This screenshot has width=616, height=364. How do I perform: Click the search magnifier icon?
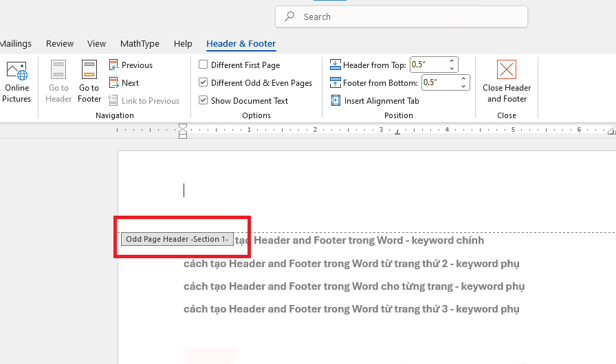click(289, 16)
